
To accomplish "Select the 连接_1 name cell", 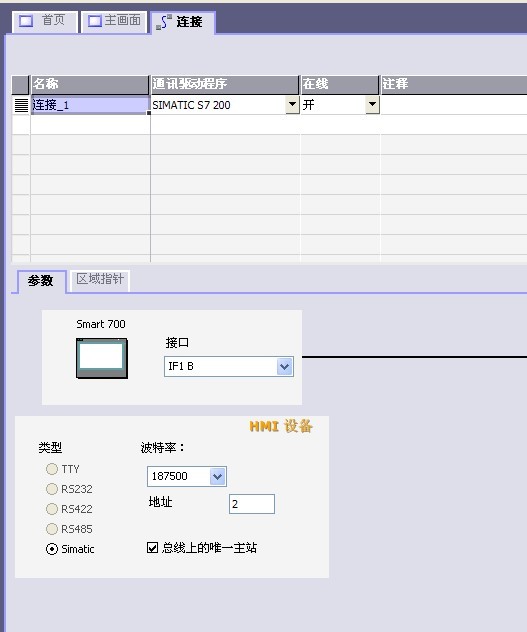I will [x=90, y=105].
